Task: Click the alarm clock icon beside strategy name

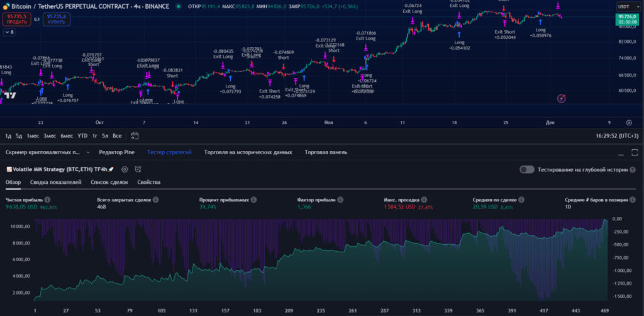Action: tap(138, 169)
